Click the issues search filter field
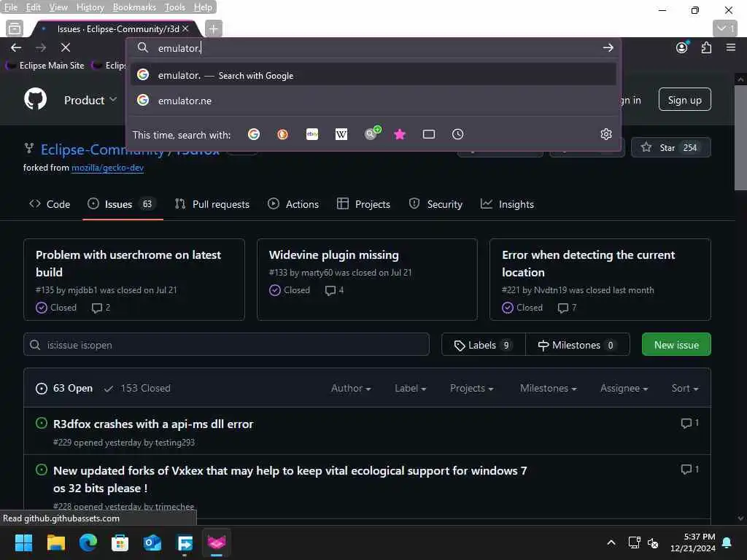Image resolution: width=747 pixels, height=560 pixels. tap(226, 345)
